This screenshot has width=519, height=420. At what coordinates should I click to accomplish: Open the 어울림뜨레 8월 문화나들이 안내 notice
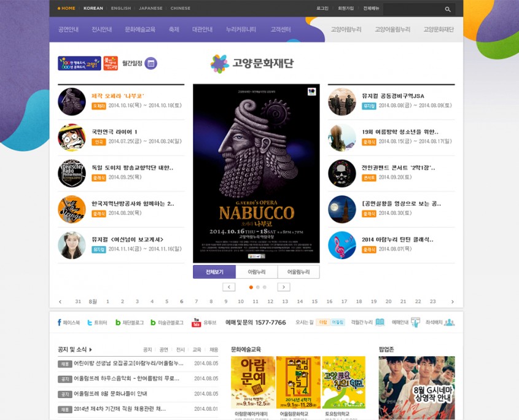click(110, 394)
